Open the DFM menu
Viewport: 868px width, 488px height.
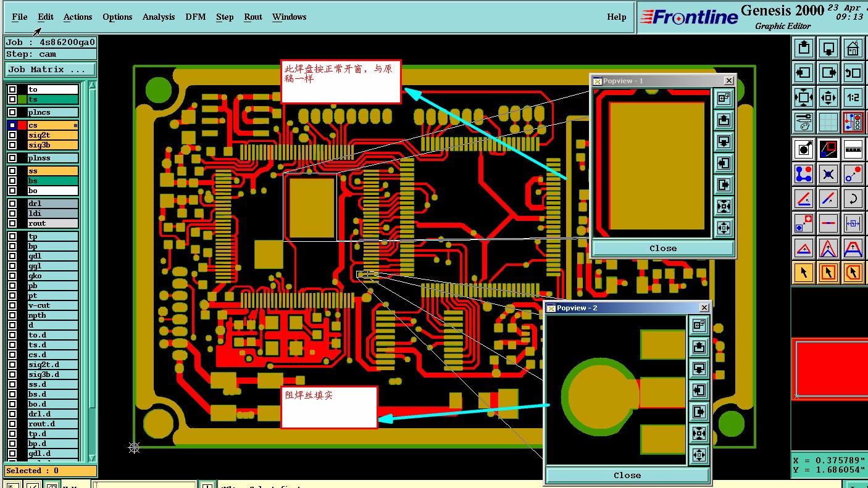point(196,17)
